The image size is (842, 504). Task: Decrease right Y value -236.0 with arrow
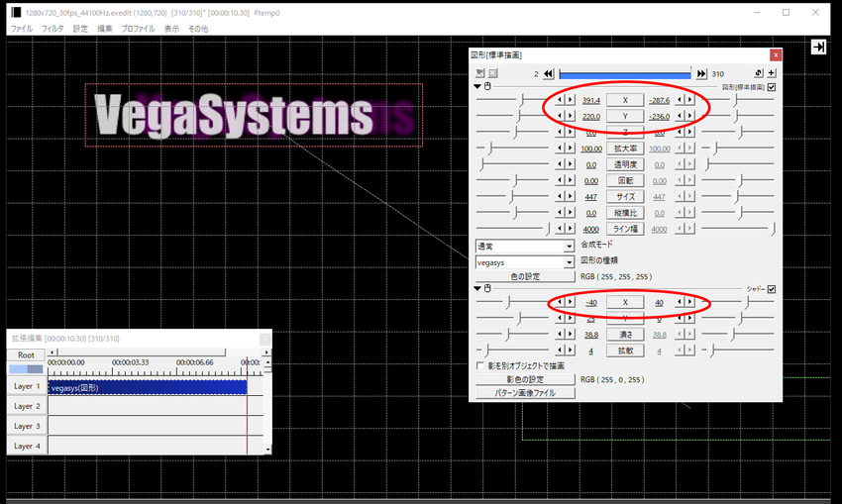680,116
